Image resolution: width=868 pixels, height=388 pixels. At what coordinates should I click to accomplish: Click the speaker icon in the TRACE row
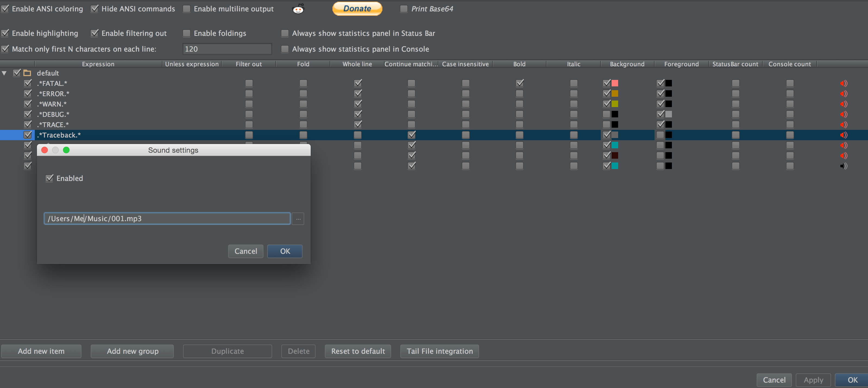pos(843,125)
